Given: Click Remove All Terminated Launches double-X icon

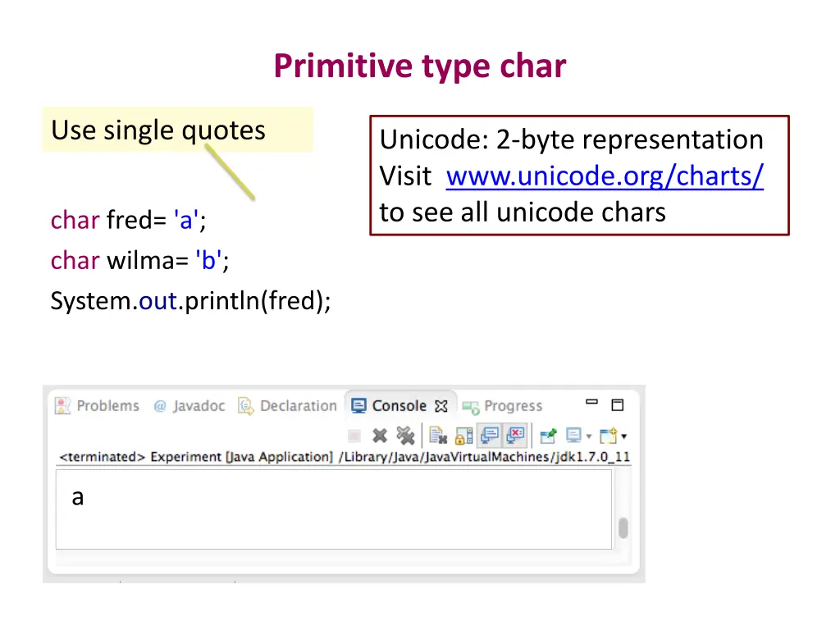Looking at the screenshot, I should pos(405,436).
